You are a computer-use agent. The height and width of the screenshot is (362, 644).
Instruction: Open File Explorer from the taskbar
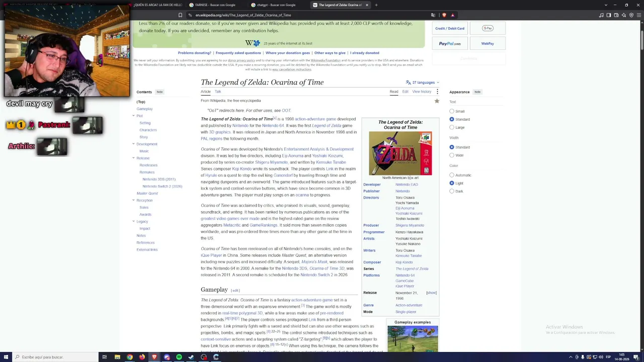coord(117,357)
